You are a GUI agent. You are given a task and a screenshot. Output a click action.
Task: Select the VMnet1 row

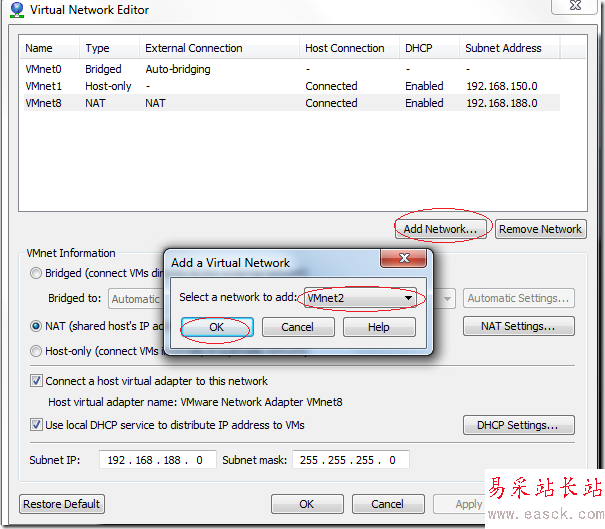click(x=292, y=86)
